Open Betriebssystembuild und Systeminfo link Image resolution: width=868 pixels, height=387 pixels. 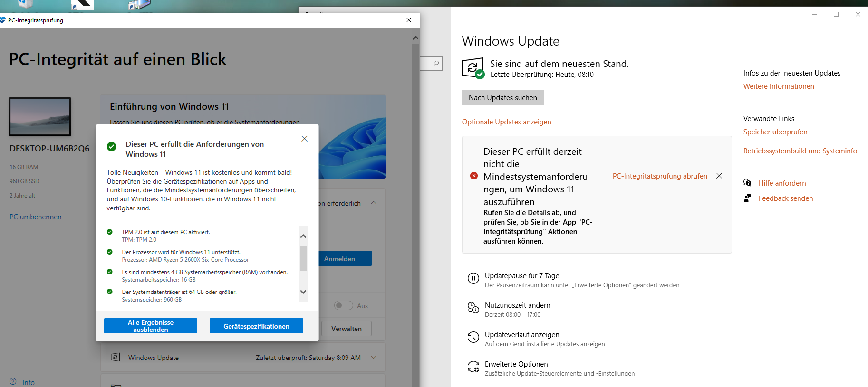point(800,151)
